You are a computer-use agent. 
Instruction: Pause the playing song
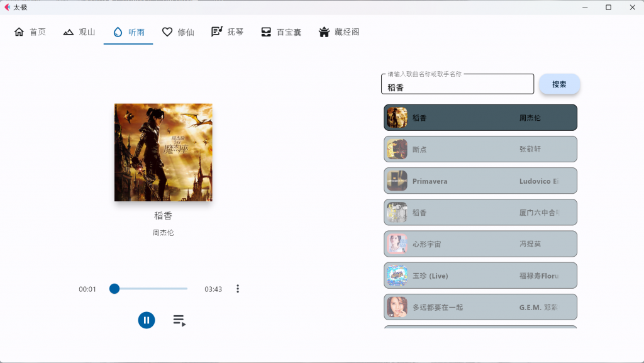point(147,320)
